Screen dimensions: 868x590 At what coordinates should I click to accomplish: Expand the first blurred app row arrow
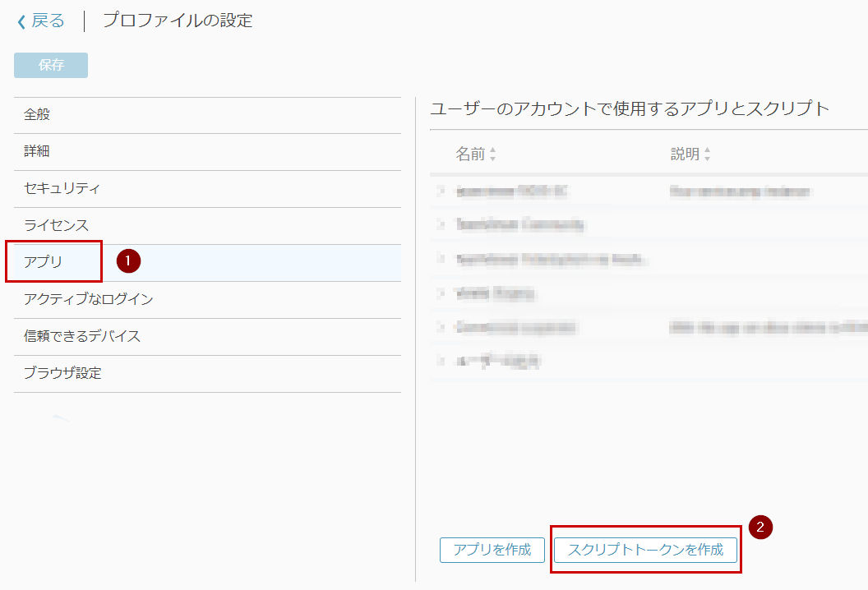pyautogui.click(x=441, y=191)
